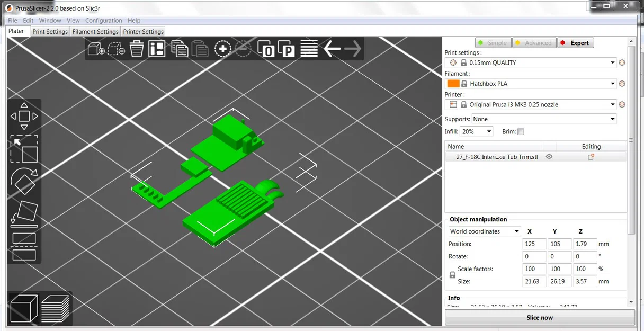The width and height of the screenshot is (644, 331).
Task: Open the Configuration menu
Action: [104, 20]
